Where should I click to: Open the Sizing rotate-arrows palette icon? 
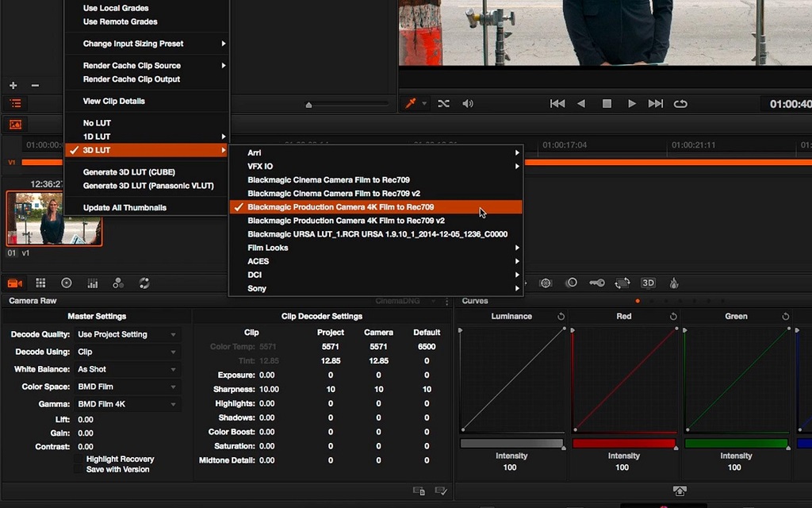click(x=622, y=283)
